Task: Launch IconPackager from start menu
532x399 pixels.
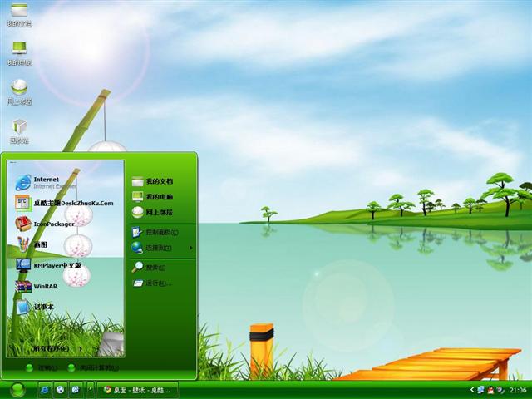Action: [45, 224]
